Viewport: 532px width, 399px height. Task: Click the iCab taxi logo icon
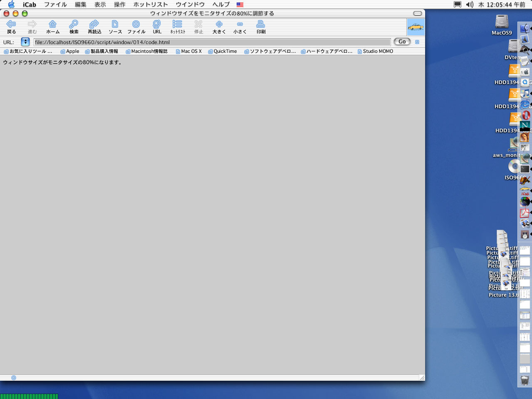tap(416, 27)
